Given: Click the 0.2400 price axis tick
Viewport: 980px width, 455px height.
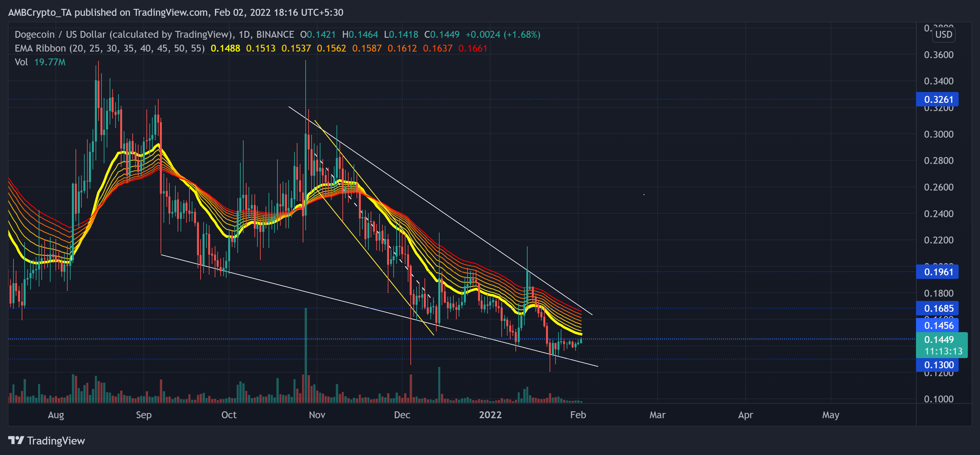Looking at the screenshot, I should [939, 214].
